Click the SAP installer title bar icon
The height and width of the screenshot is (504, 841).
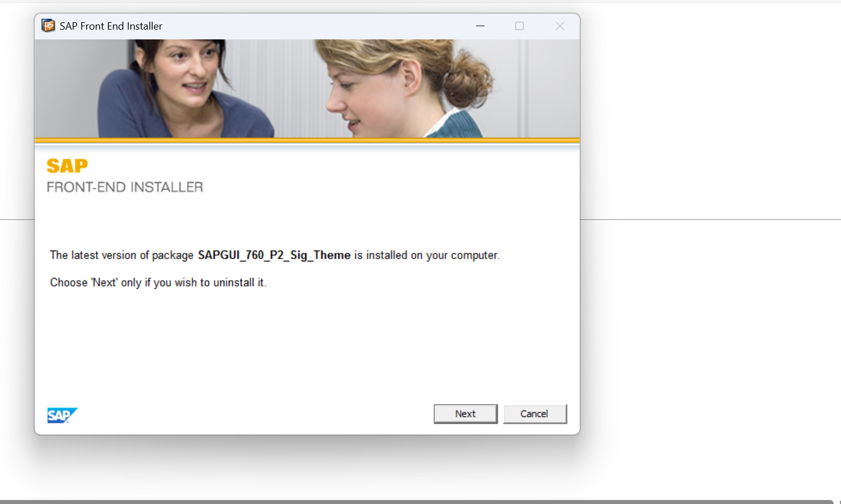coord(48,26)
